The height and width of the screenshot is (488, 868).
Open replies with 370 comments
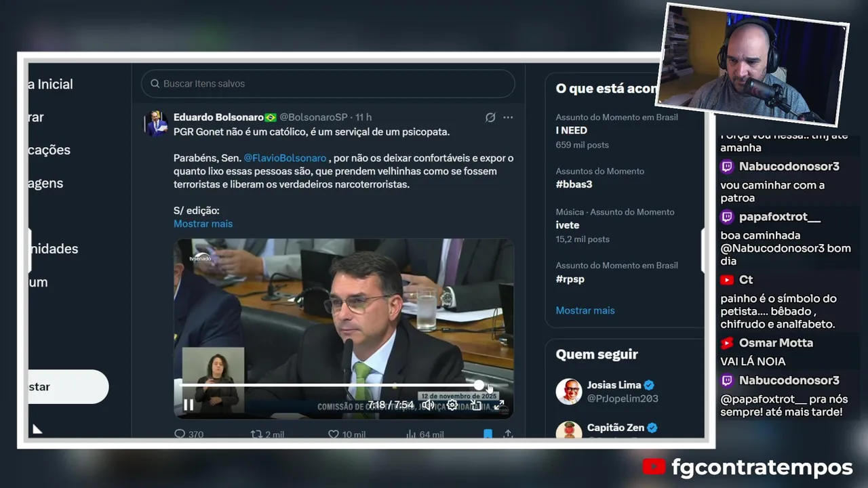click(x=189, y=434)
